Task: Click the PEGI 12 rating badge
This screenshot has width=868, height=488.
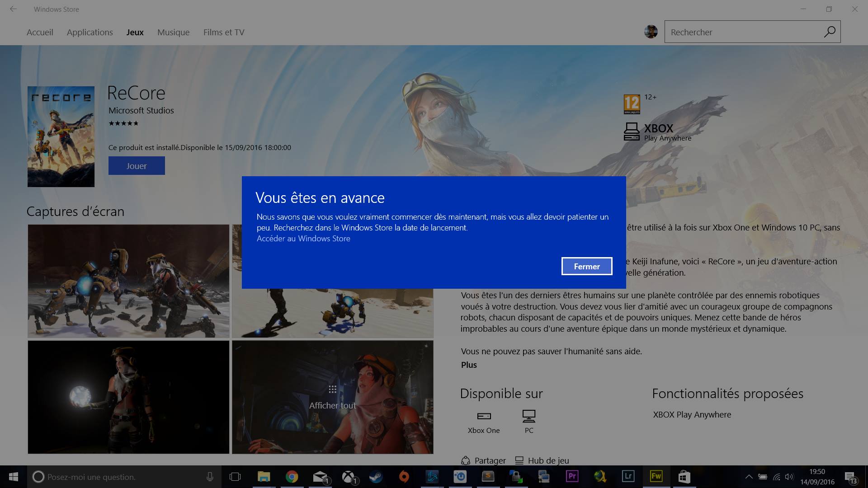Action: pos(632,104)
